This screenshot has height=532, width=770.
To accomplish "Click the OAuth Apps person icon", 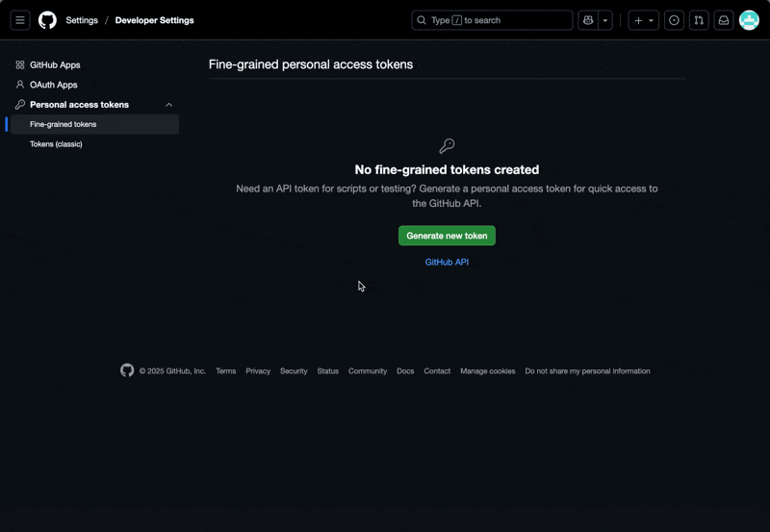I will [20, 85].
